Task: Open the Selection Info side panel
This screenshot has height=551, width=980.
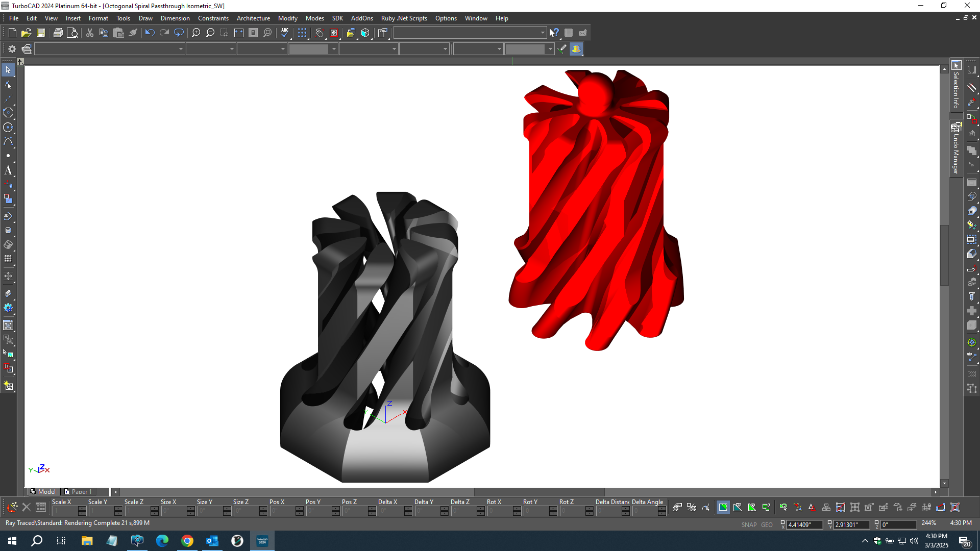Action: coord(956,85)
